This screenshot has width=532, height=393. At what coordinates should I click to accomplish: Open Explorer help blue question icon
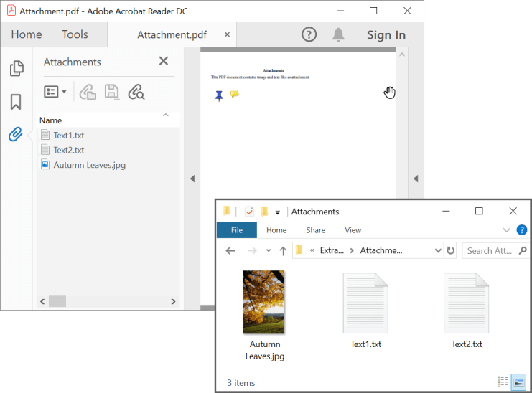point(522,230)
